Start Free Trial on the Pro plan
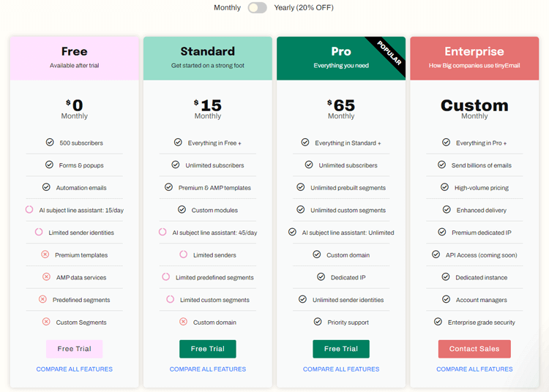This screenshot has height=392, width=549. (x=341, y=349)
